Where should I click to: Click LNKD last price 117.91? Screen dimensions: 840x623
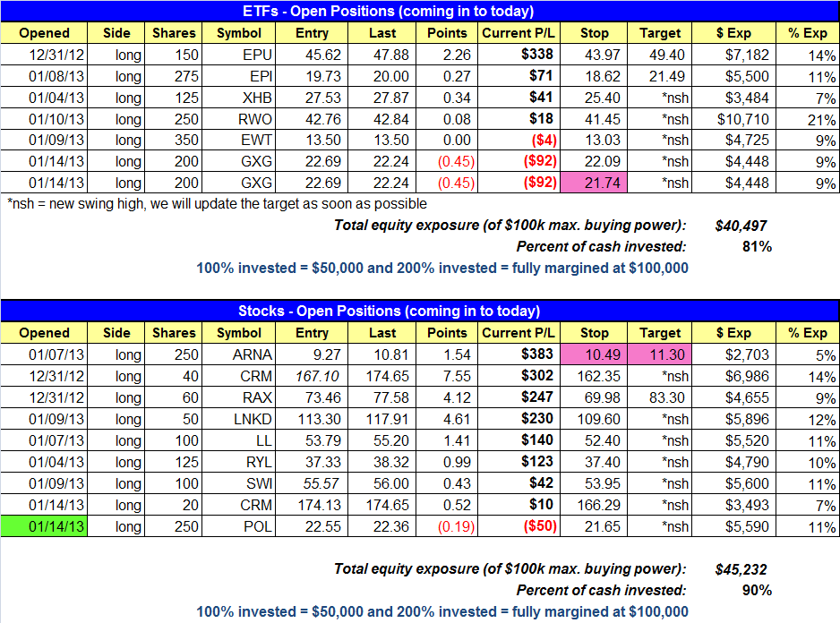click(x=388, y=419)
